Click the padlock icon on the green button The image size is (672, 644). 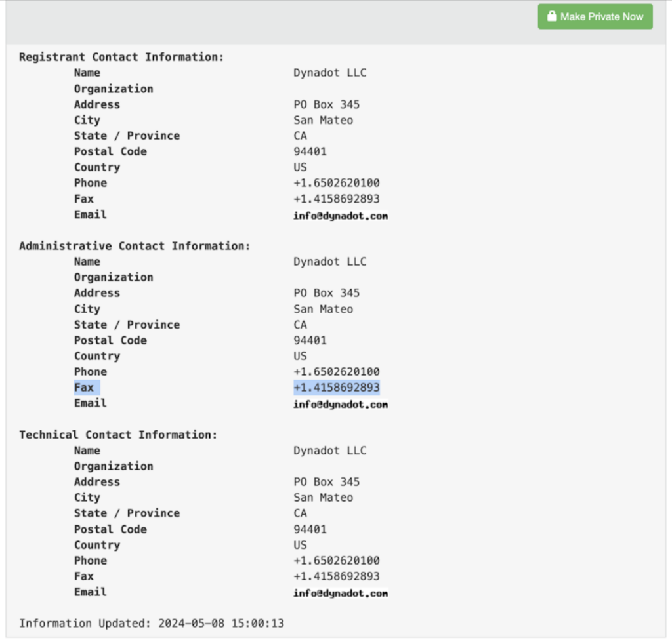pos(552,16)
